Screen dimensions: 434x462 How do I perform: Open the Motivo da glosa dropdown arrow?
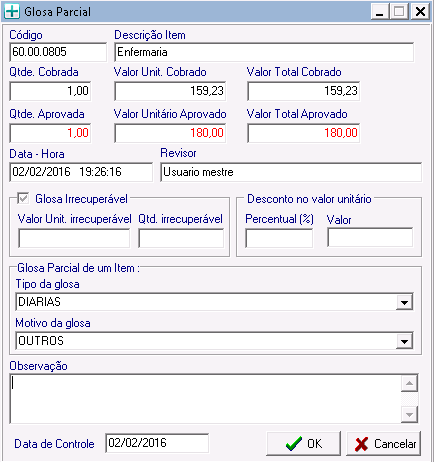click(404, 341)
